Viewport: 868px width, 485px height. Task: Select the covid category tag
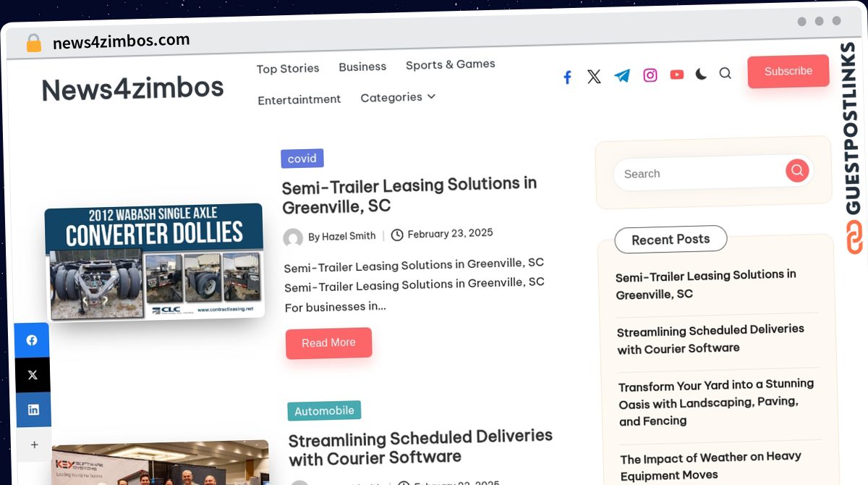click(302, 159)
